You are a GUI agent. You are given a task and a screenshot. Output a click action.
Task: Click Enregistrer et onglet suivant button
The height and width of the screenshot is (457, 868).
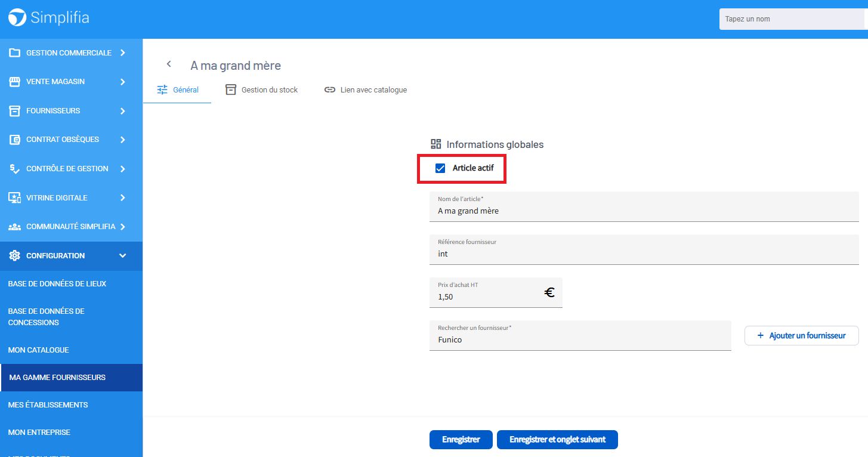click(x=557, y=440)
